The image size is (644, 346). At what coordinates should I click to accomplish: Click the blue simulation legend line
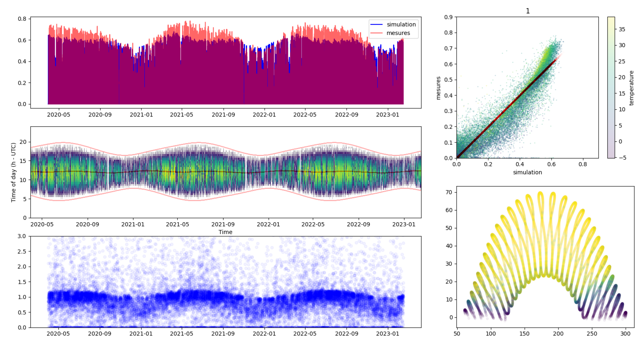376,24
